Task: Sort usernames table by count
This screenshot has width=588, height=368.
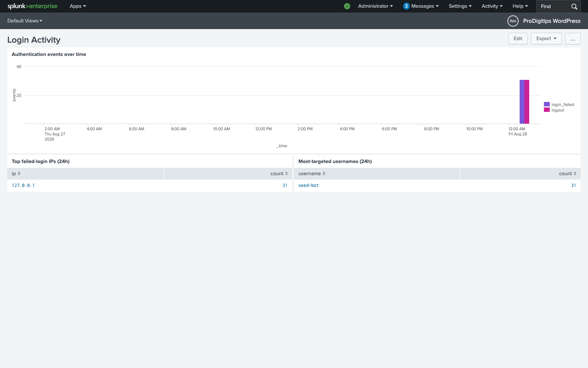Action: click(x=568, y=174)
